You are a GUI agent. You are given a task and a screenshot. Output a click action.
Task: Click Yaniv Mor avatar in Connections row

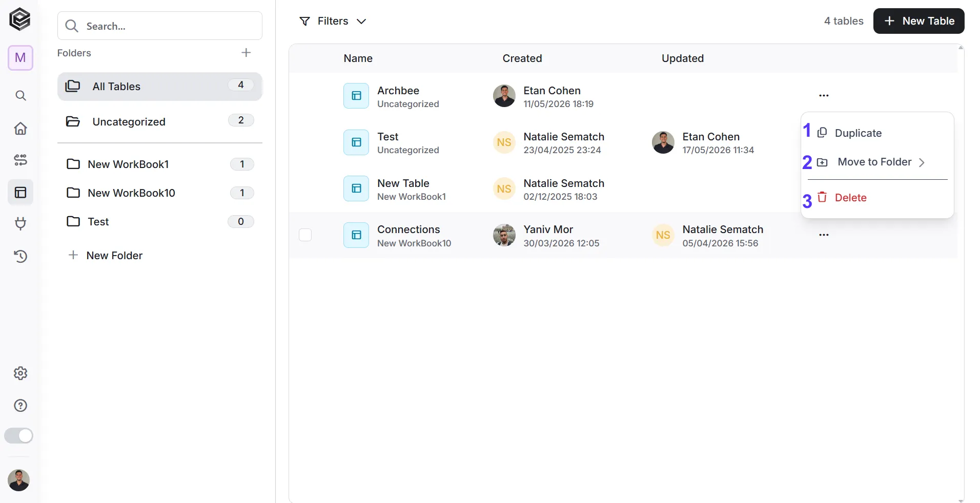[x=504, y=235]
